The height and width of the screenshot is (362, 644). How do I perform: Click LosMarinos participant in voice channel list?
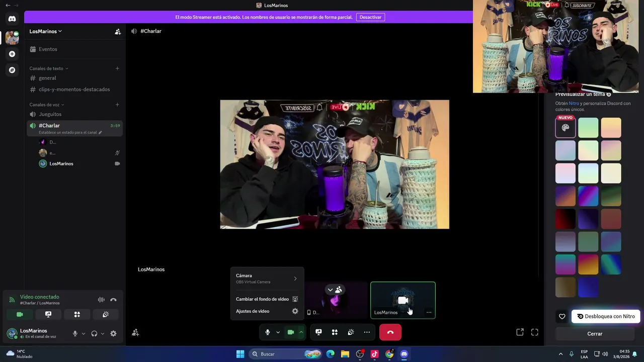79,164
